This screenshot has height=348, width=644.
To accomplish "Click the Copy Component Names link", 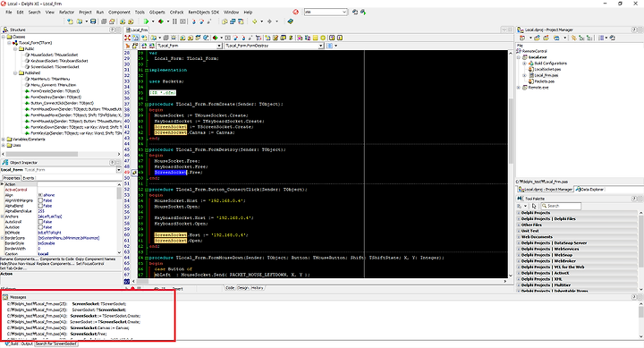I will coord(96,259).
